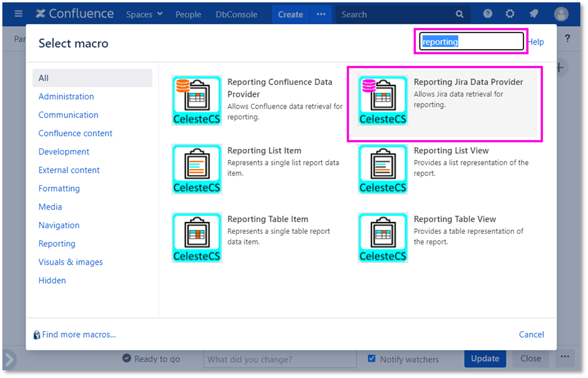The width and height of the screenshot is (588, 378).
Task: Click the editor question mark help icon
Action: click(567, 38)
